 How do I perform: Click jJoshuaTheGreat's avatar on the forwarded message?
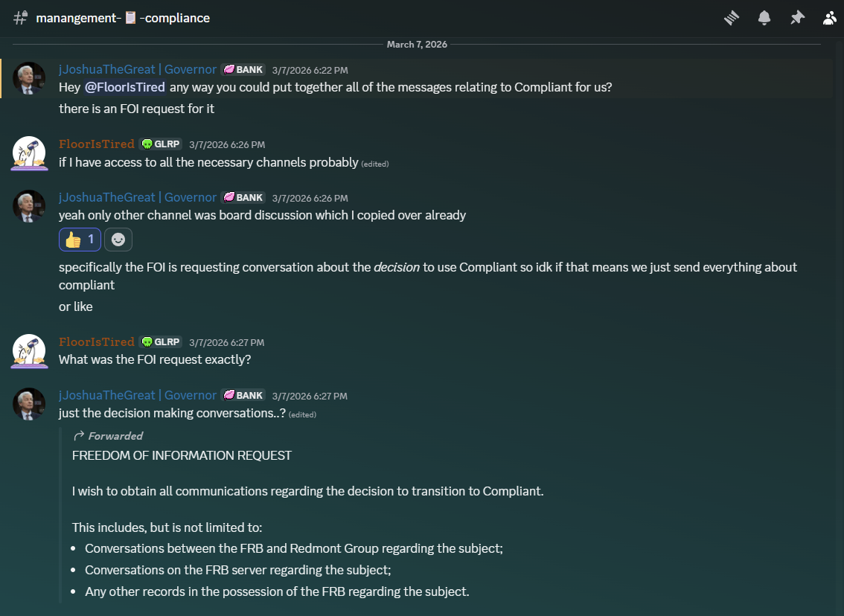30,404
